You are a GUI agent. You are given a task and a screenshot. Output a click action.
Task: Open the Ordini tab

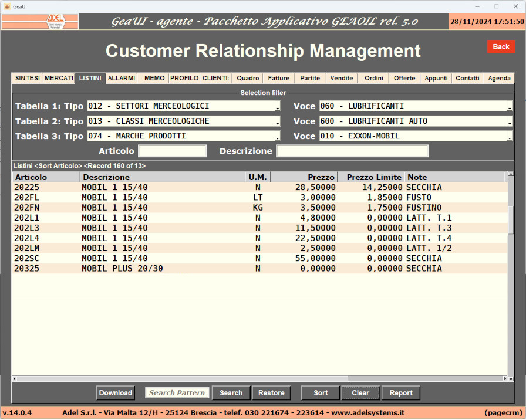(374, 78)
